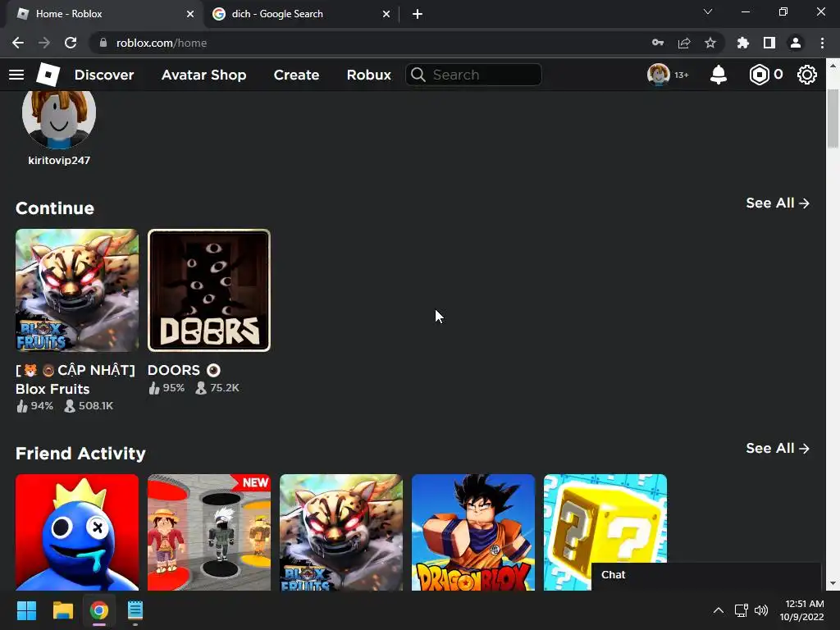Click into the Roblox Search field

coord(473,75)
